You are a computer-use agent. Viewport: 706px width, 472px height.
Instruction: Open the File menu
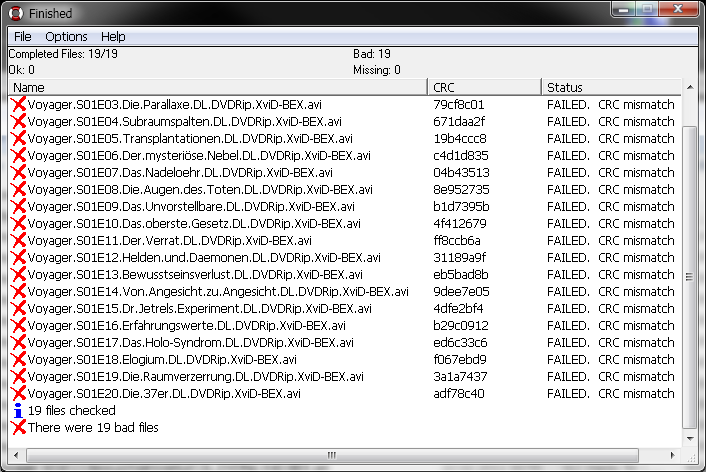(x=23, y=36)
